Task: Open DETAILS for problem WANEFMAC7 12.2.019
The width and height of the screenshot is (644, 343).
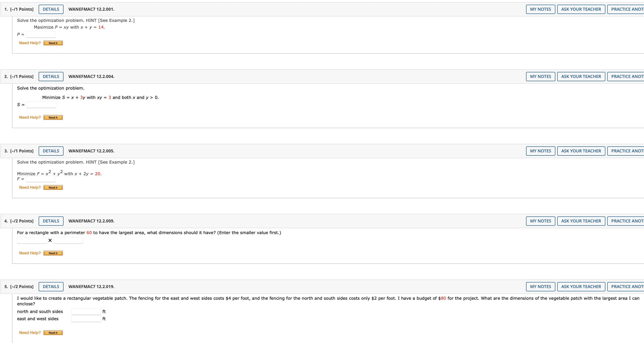Action: pos(51,286)
